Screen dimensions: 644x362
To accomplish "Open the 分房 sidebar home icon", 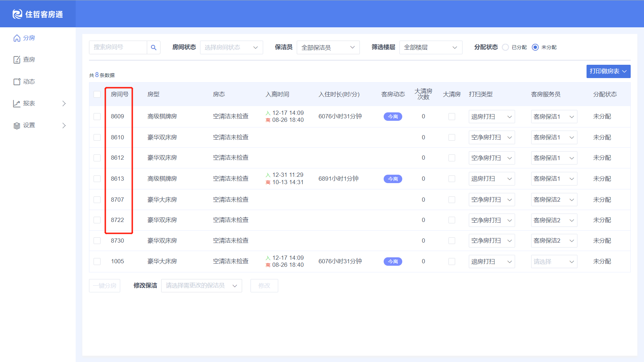I will click(x=17, y=38).
